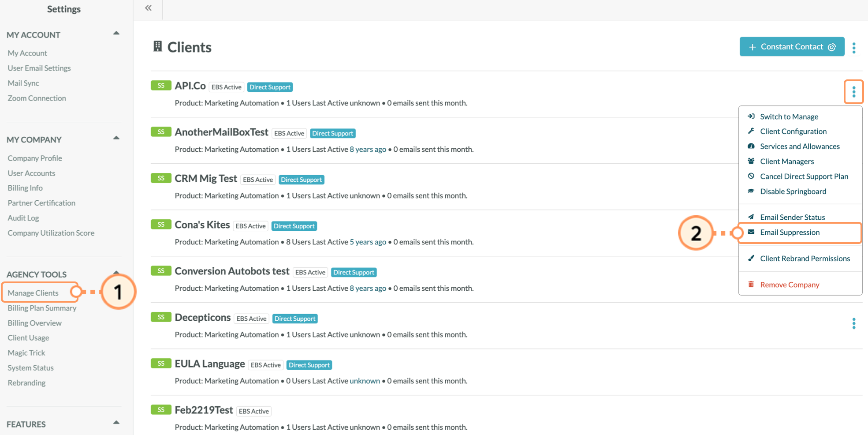This screenshot has height=435, width=868.
Task: Click '5 years ago' link for Cona's Kites
Action: pos(368,242)
